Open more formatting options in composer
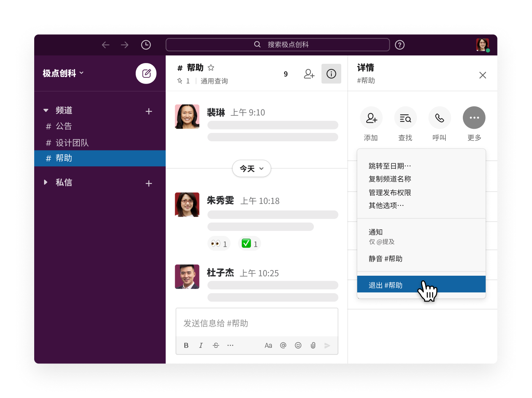532x398 pixels. click(230, 345)
